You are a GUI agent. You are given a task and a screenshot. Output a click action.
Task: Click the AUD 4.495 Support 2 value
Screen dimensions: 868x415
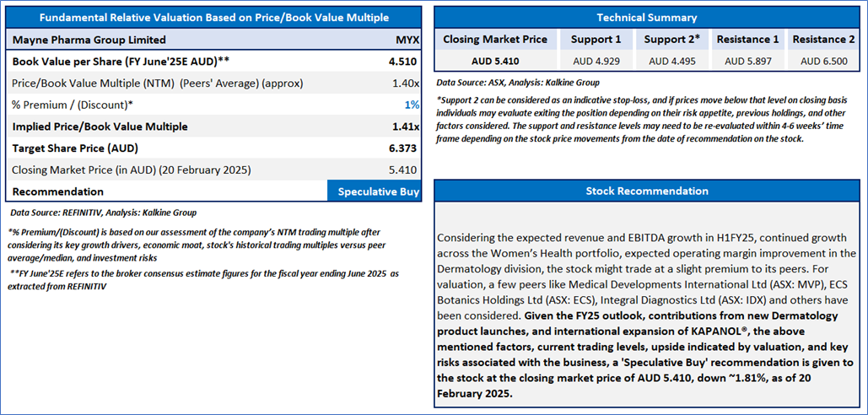(671, 61)
